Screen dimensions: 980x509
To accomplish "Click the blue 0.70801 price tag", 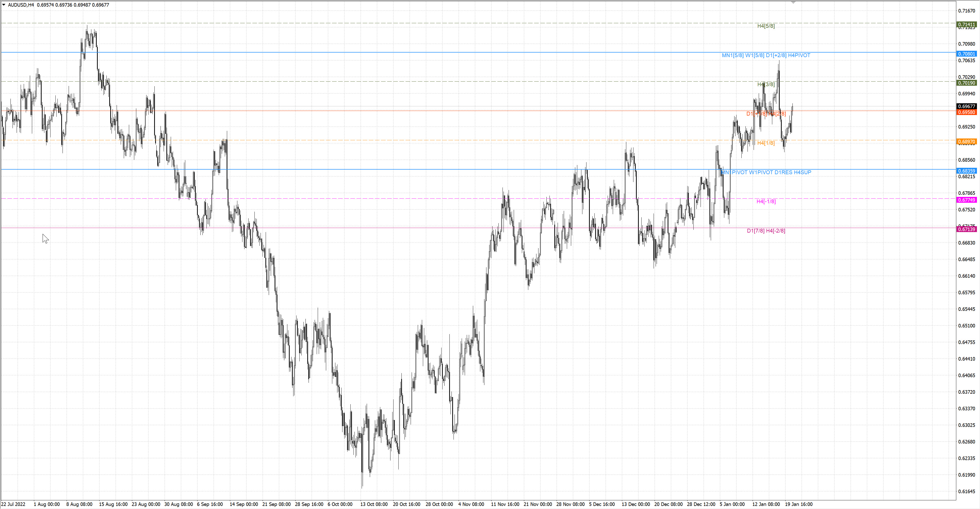I will [966, 54].
